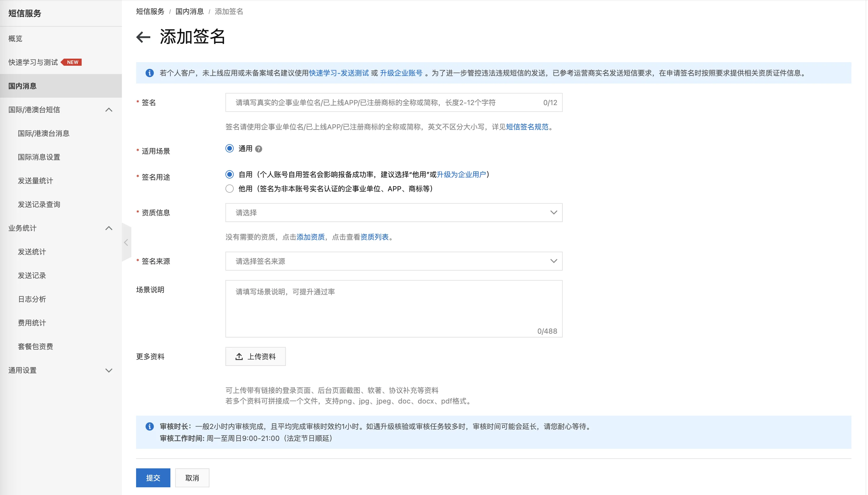
Task: Select the 自用 signature purpose option
Action: [230, 174]
